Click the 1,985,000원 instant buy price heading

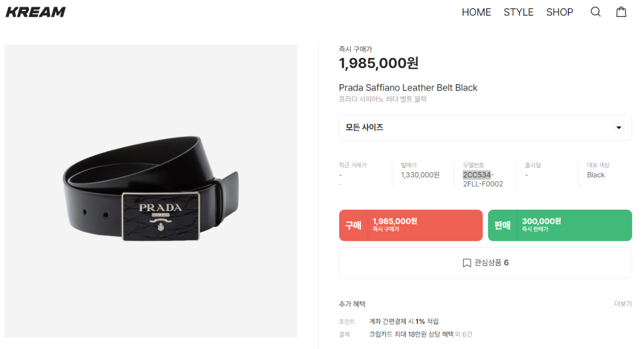[378, 63]
